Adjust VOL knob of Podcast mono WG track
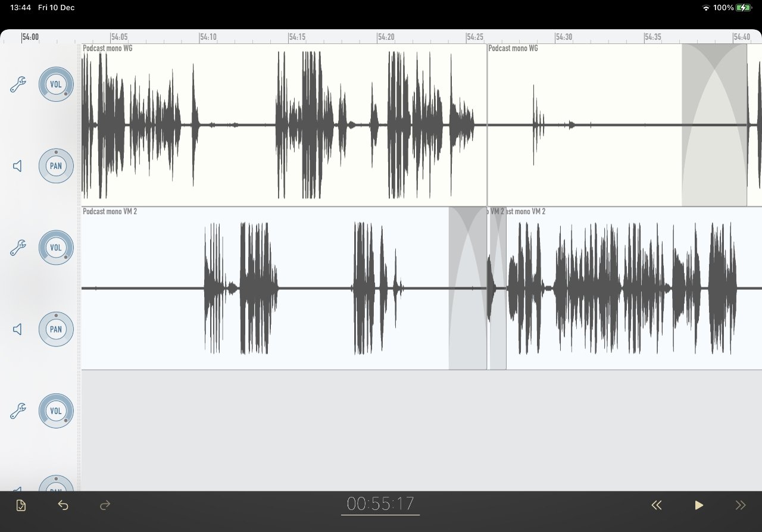762x532 pixels. pos(56,84)
